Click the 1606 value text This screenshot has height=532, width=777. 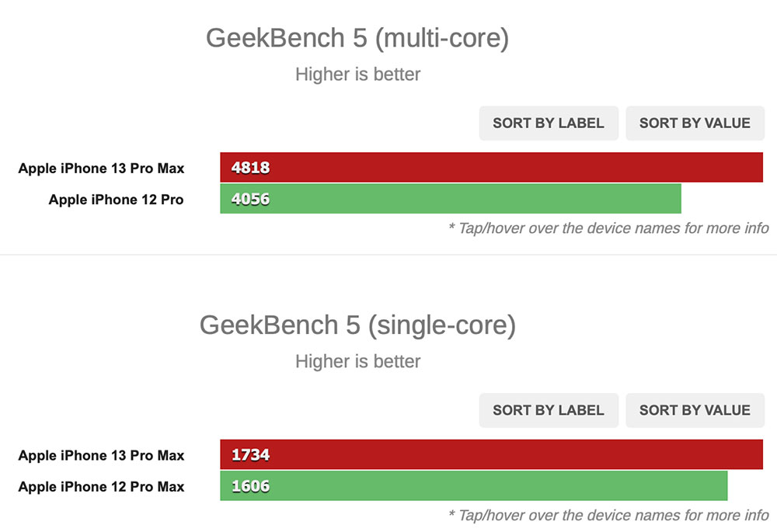point(250,486)
